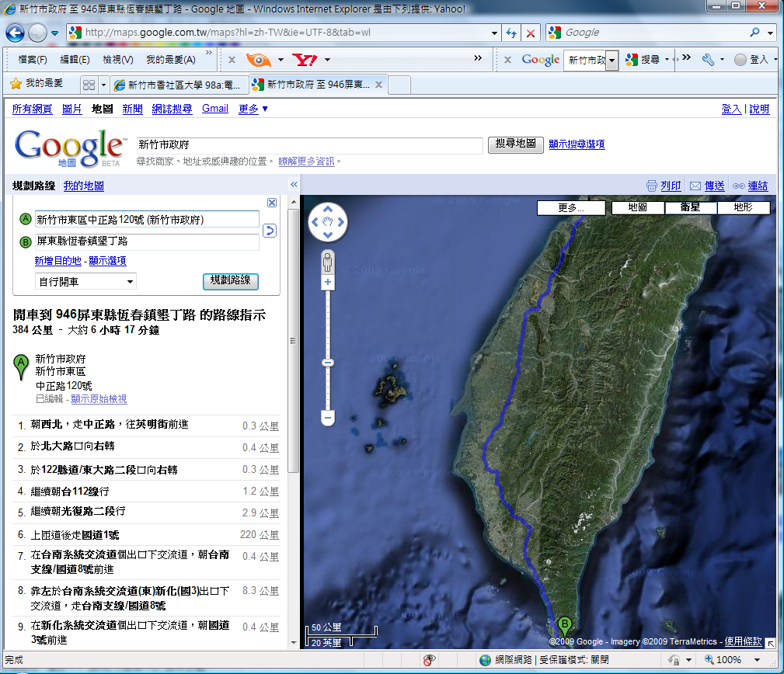Open 圖片 link in Google nav

[72, 109]
